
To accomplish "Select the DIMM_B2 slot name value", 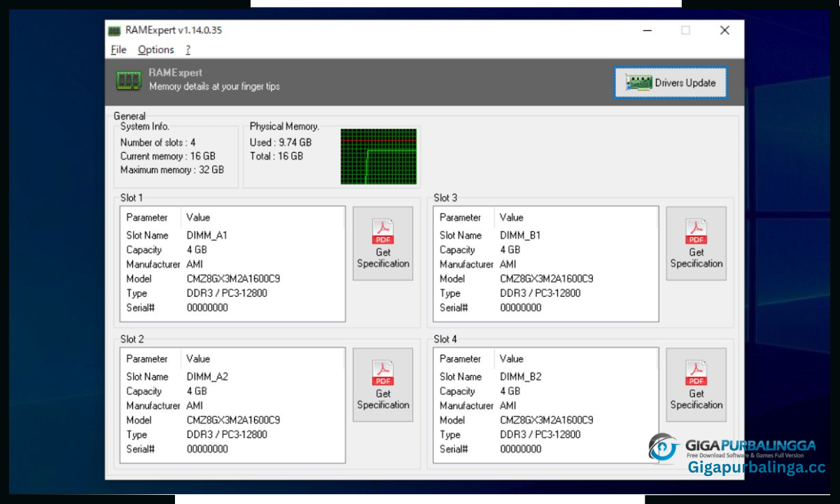I will 521,377.
